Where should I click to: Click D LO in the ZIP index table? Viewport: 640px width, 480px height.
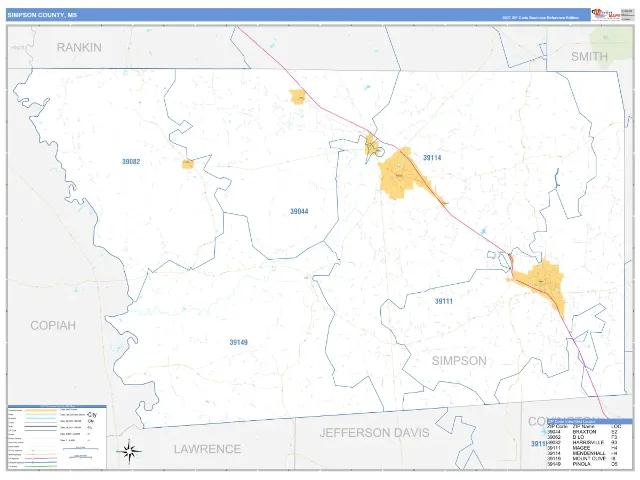click(578, 437)
